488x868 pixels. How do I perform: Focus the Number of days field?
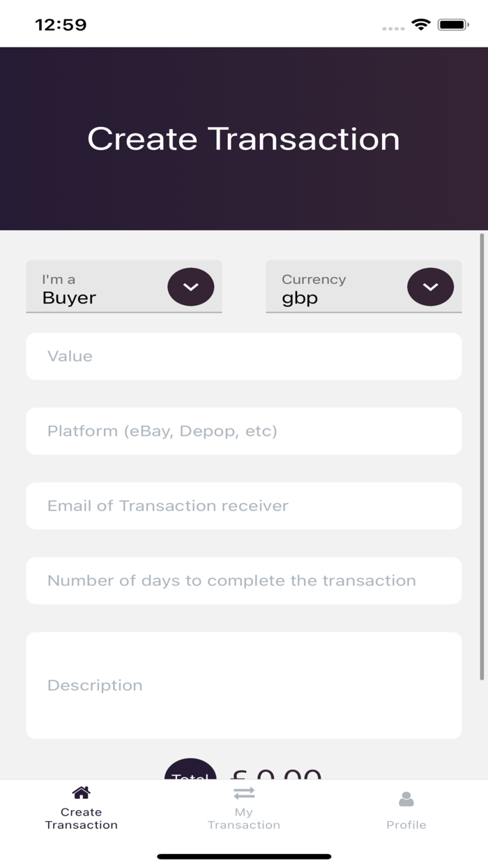pos(244,581)
